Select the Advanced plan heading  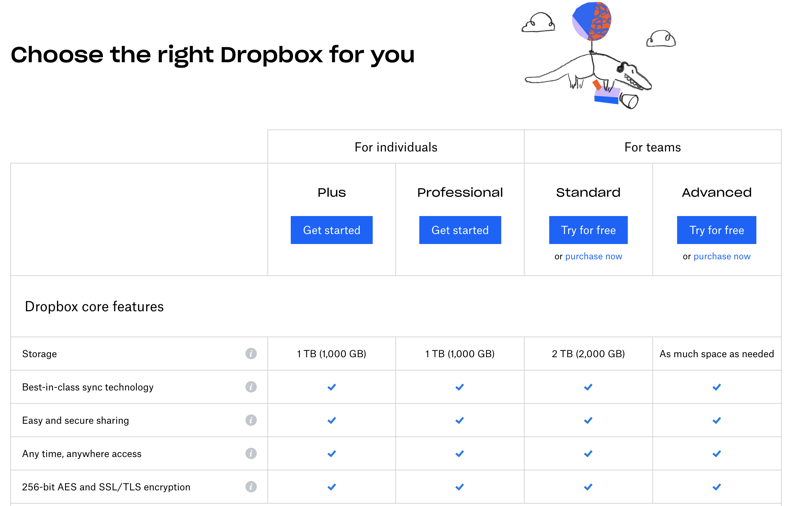(x=716, y=192)
